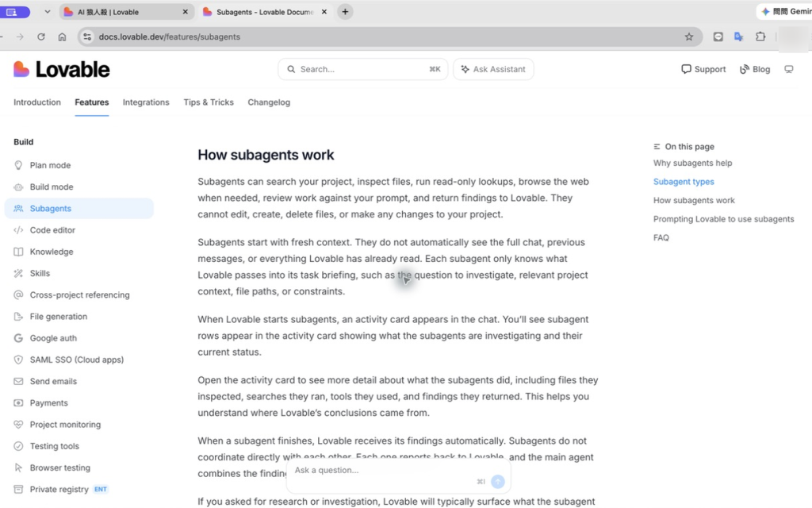The height and width of the screenshot is (508, 812).
Task: Click the 'On this page' label
Action: pyautogui.click(x=684, y=147)
